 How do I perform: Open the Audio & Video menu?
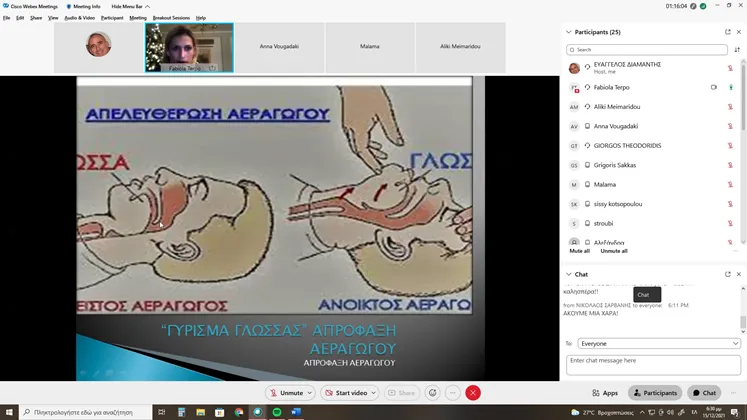click(x=79, y=18)
